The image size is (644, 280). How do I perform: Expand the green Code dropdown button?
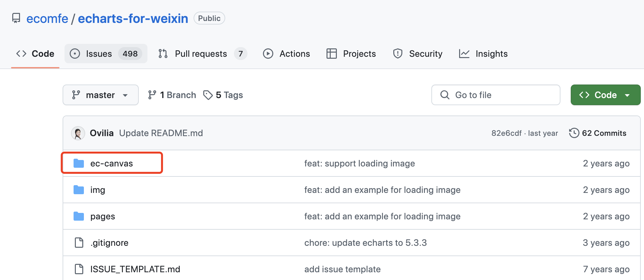point(605,95)
